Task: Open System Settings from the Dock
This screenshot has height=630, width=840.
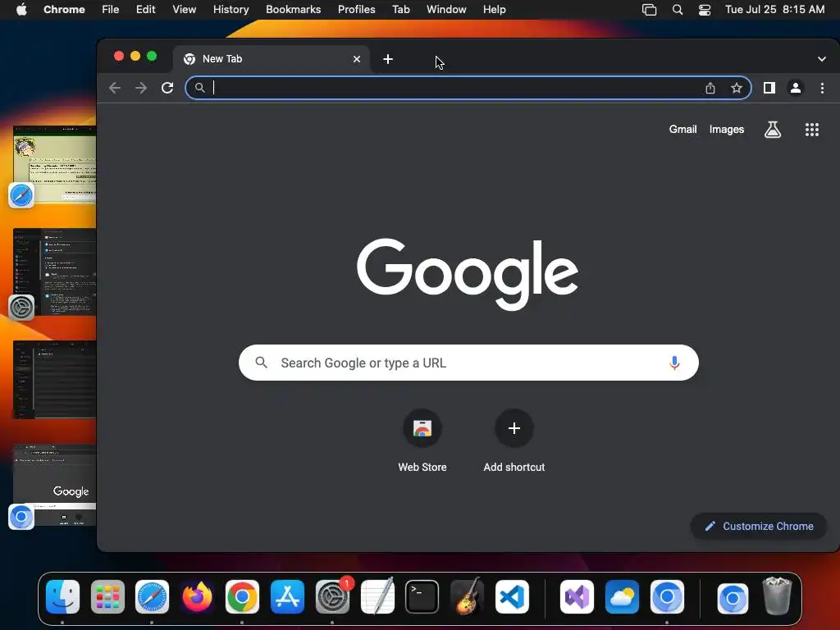Action: click(x=332, y=597)
